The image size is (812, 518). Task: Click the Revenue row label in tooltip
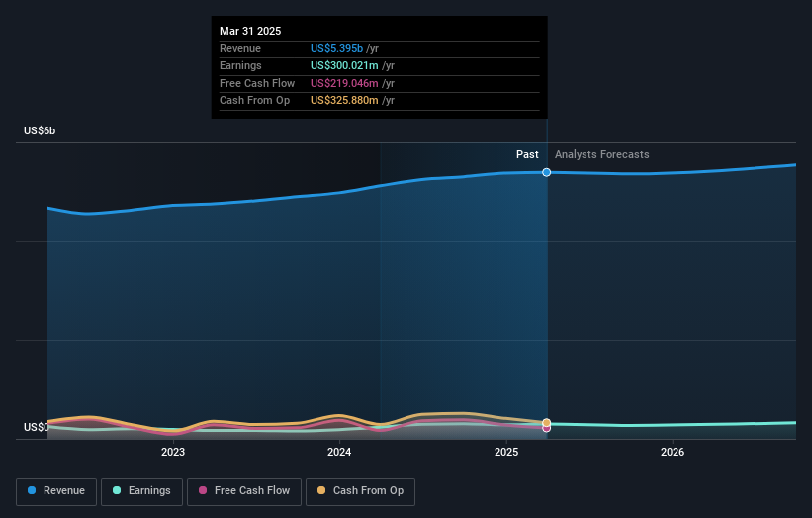coord(240,48)
